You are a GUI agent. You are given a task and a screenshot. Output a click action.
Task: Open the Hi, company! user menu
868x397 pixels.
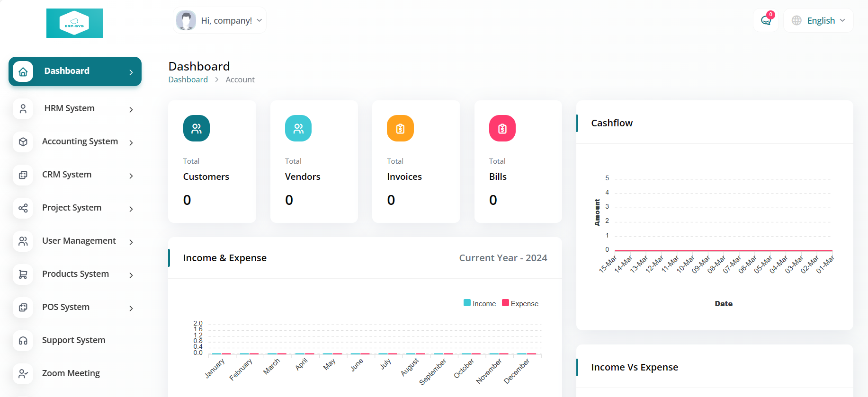pos(220,20)
